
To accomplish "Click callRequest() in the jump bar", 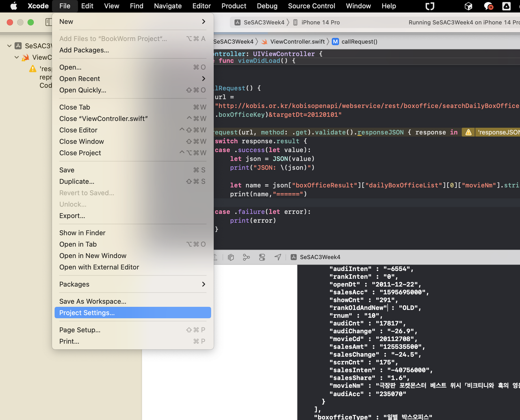I will coord(355,41).
